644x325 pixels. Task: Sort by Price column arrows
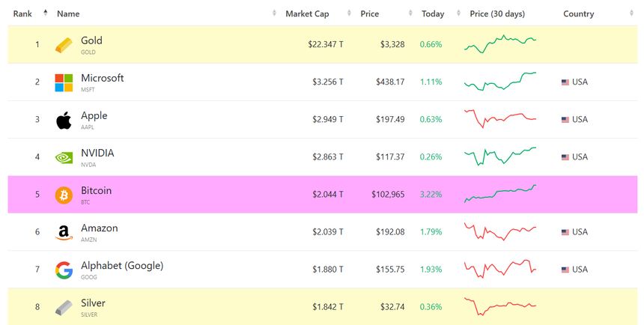coord(410,13)
